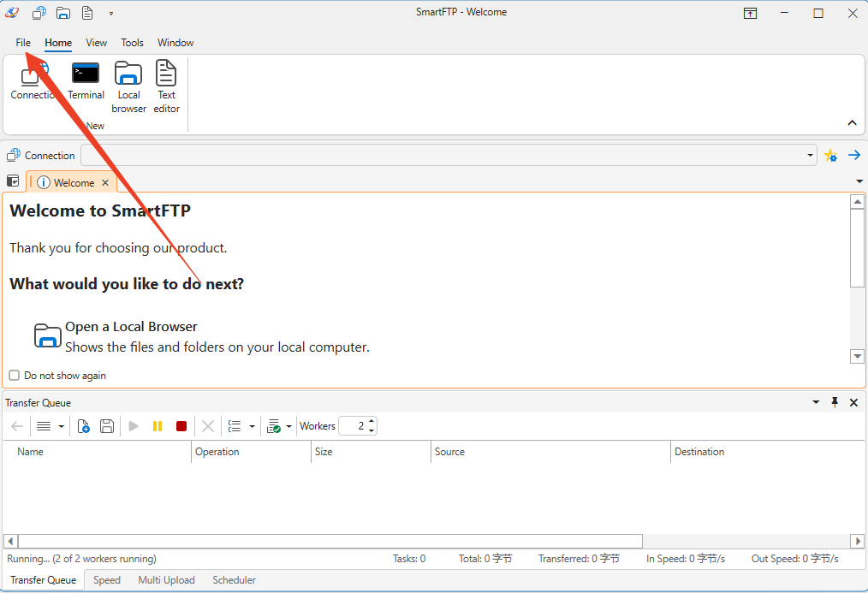Open the Text editor from the ribbon
The image size is (868, 593).
tap(166, 87)
